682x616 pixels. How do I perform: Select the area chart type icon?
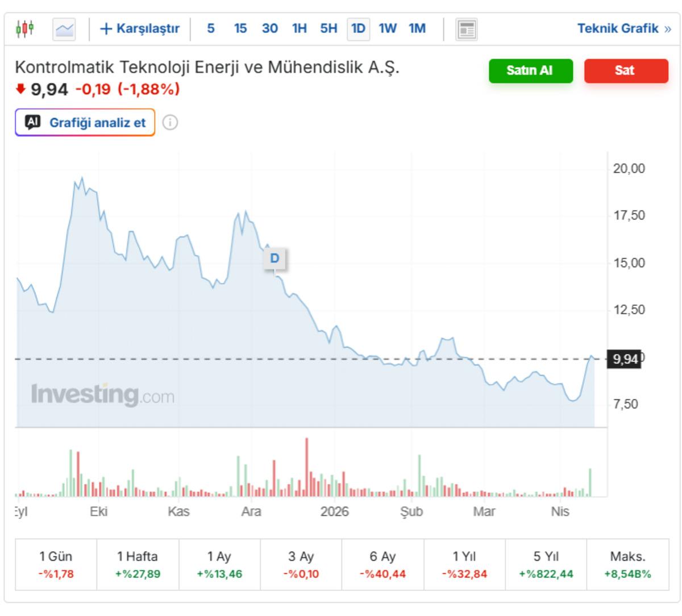pos(64,29)
